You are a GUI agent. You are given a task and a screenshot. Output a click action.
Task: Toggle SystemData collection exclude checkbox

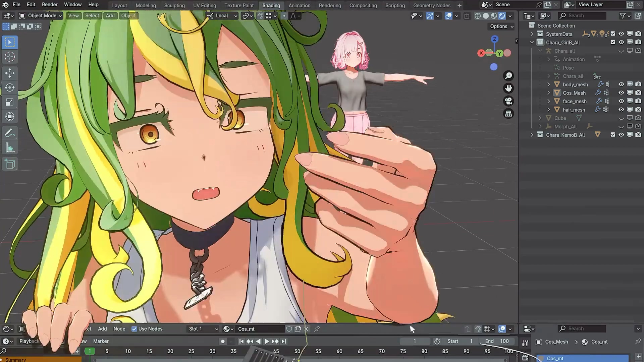coord(613,34)
